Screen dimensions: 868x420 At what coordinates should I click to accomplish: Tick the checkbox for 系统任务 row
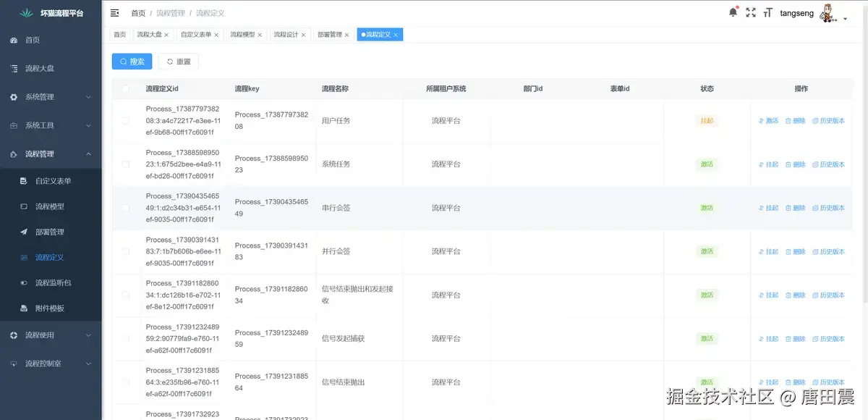point(126,164)
